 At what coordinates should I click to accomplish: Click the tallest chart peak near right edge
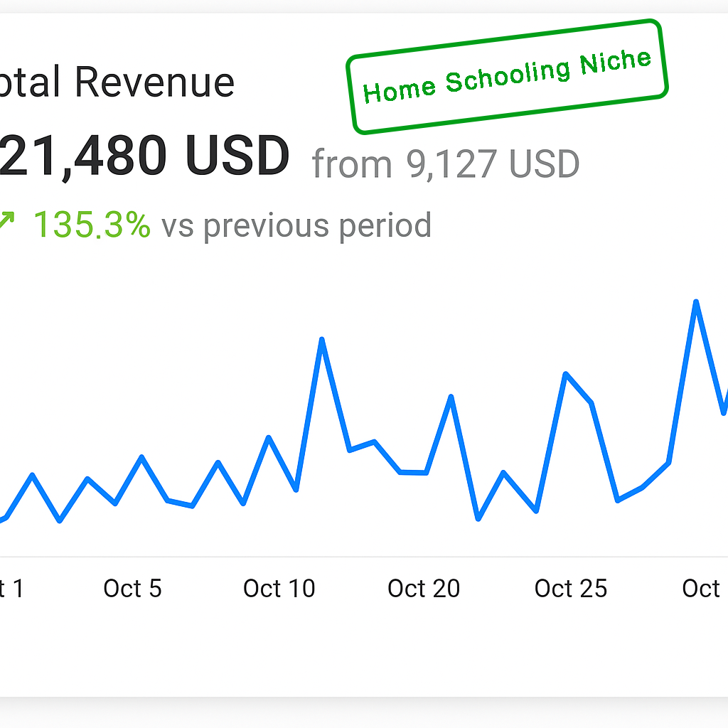(x=696, y=302)
